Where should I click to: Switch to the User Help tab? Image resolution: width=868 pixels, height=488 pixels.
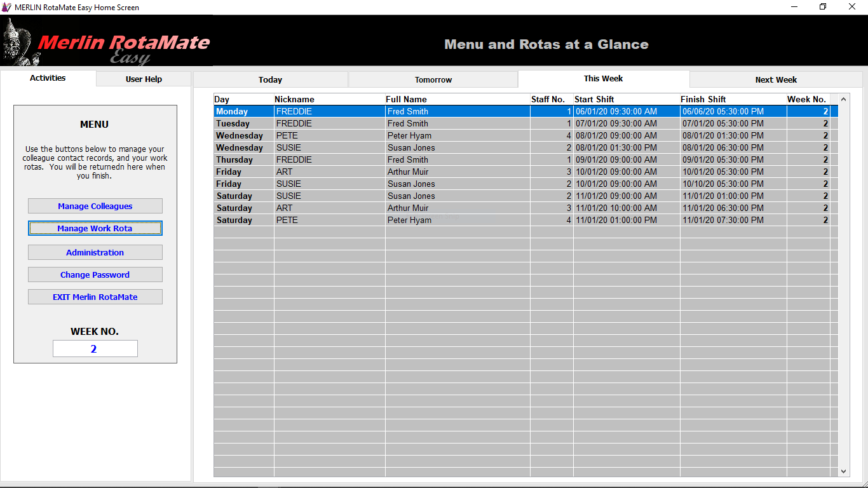pos(144,79)
